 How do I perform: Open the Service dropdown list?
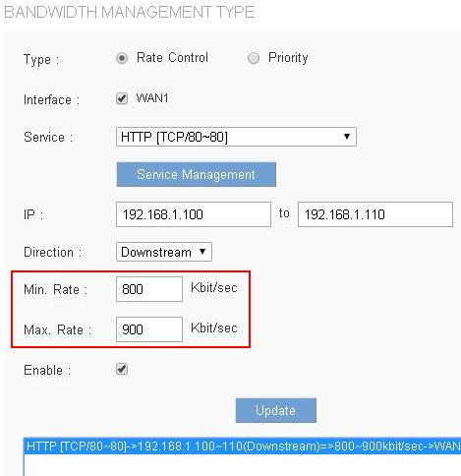(236, 137)
